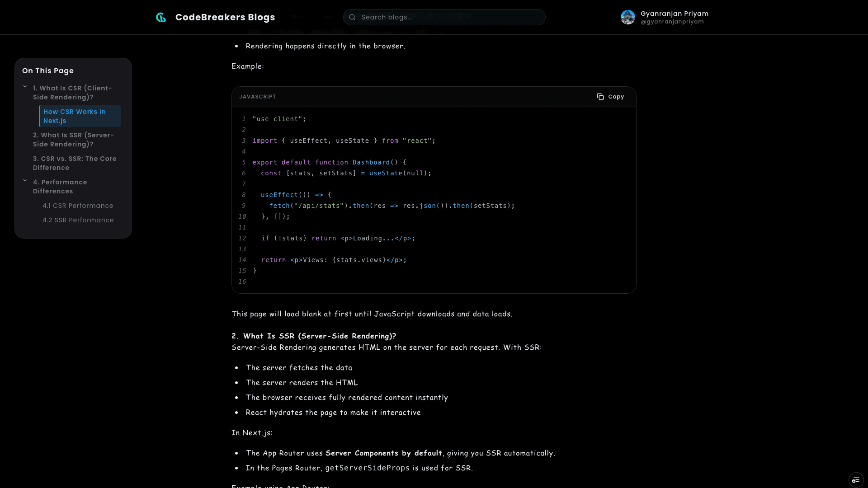
Task: Jump to '4.2 SSR Performance' link
Action: (x=78, y=220)
